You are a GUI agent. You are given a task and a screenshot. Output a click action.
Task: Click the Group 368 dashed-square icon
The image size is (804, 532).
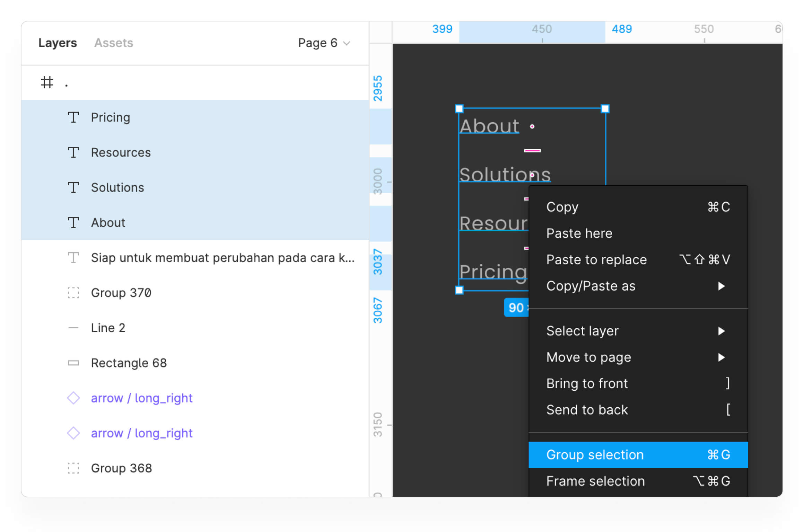coord(73,468)
